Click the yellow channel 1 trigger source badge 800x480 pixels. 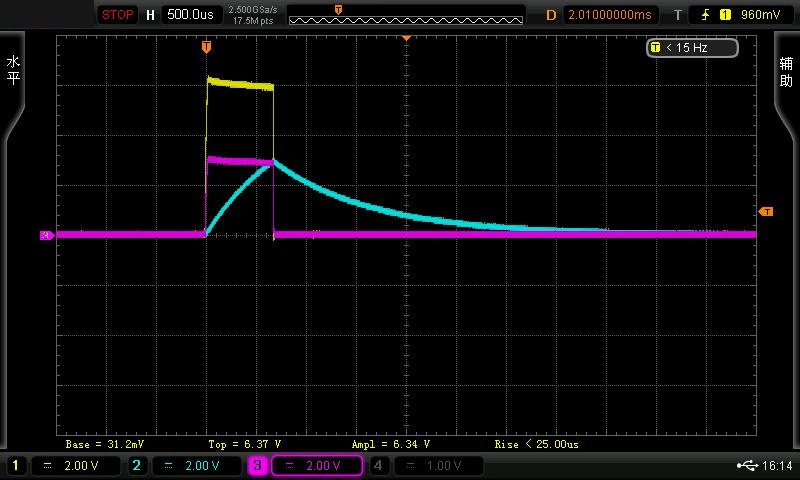tap(725, 15)
